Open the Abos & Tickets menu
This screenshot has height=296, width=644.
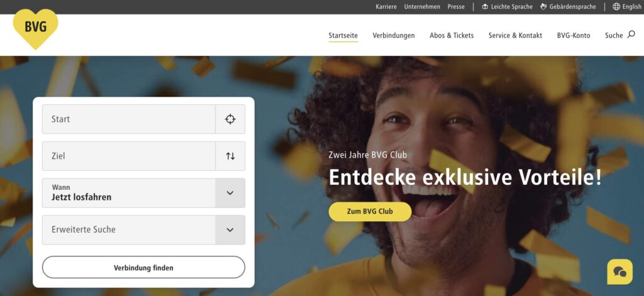tap(452, 35)
